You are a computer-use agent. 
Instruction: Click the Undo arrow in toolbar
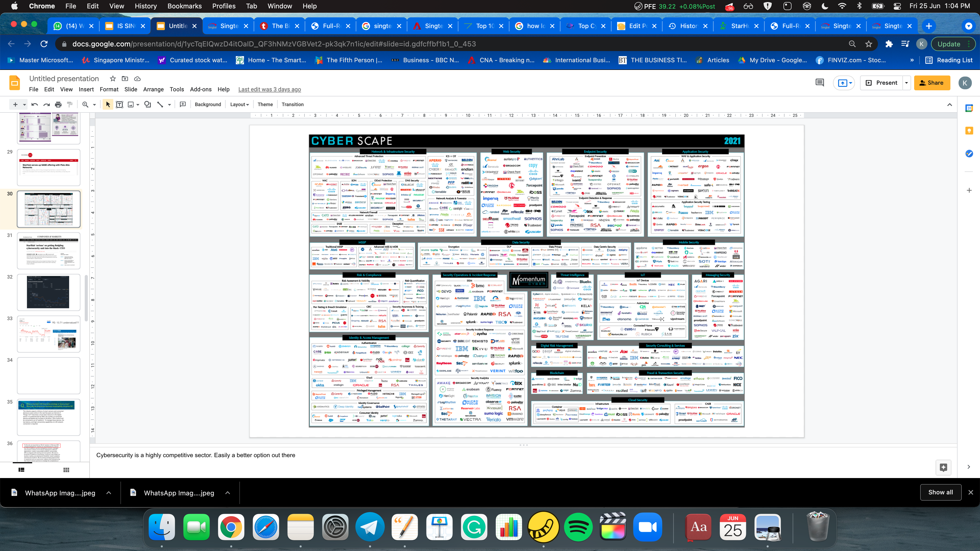click(x=35, y=104)
